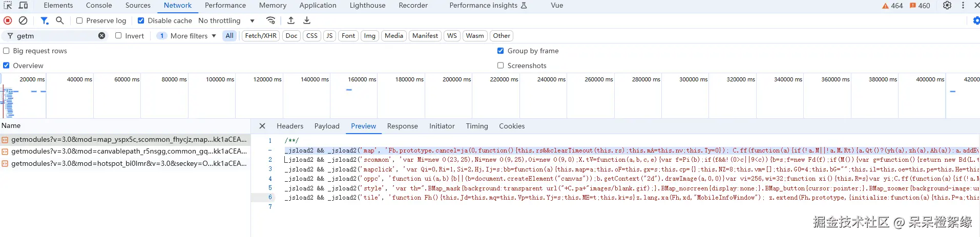This screenshot has width=980, height=237.
Task: Toggle the device toolbar icon
Action: click(23, 5)
